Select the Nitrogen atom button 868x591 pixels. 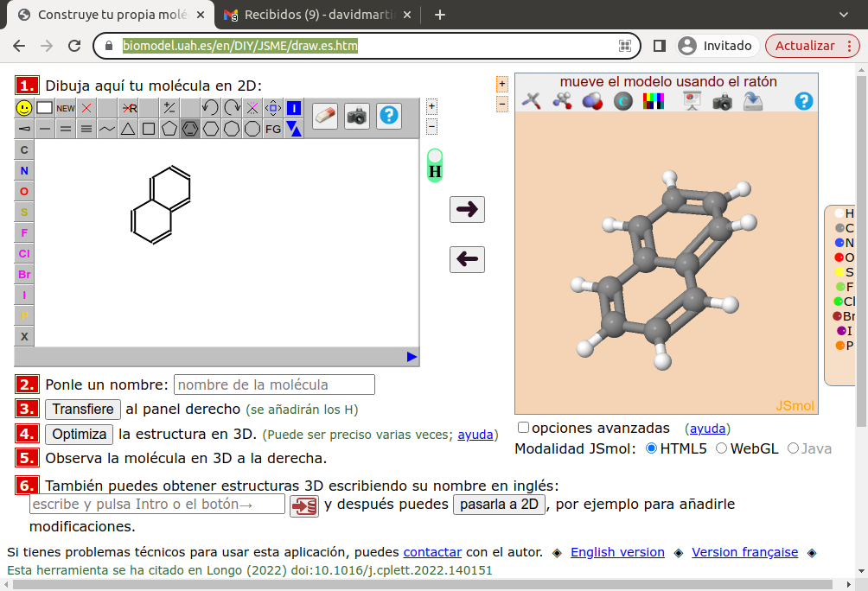(24, 170)
